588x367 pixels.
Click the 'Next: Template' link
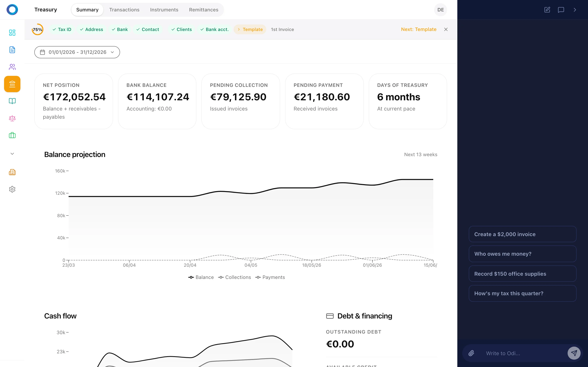418,29
